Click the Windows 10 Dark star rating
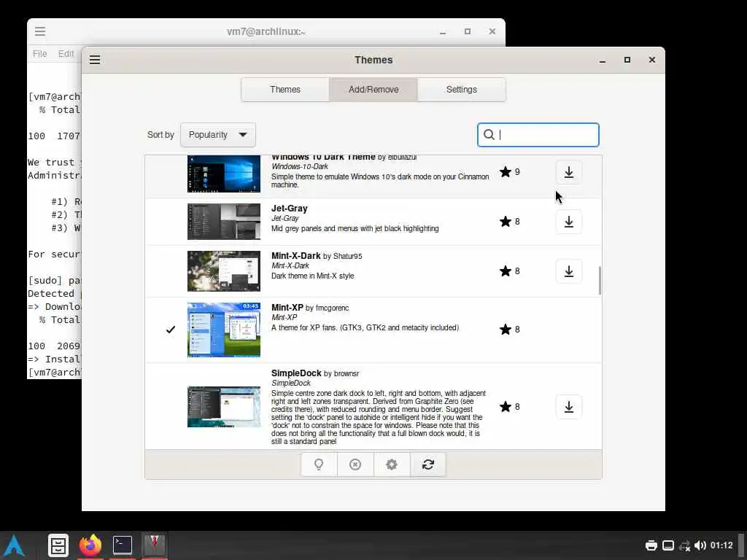The width and height of the screenshot is (747, 560). (510, 172)
